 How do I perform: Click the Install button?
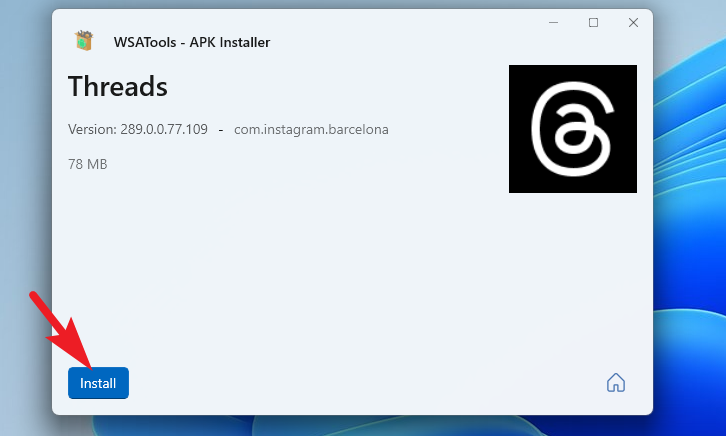[98, 383]
